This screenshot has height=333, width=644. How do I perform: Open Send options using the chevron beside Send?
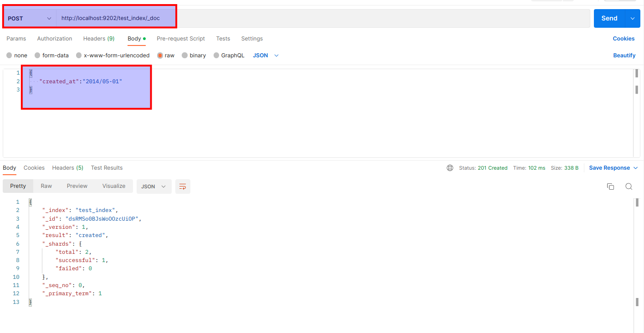click(x=632, y=18)
